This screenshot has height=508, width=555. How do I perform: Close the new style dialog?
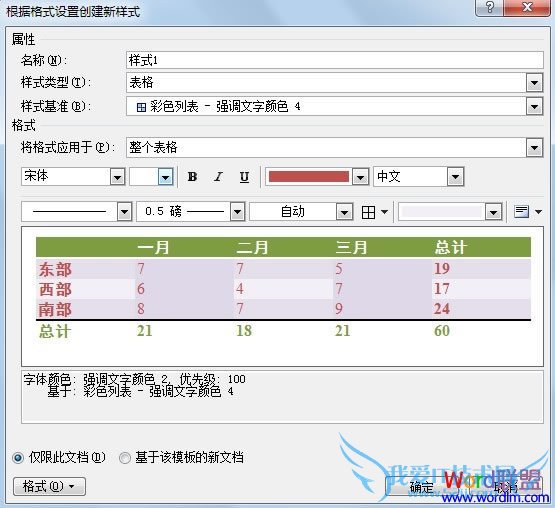click(527, 7)
